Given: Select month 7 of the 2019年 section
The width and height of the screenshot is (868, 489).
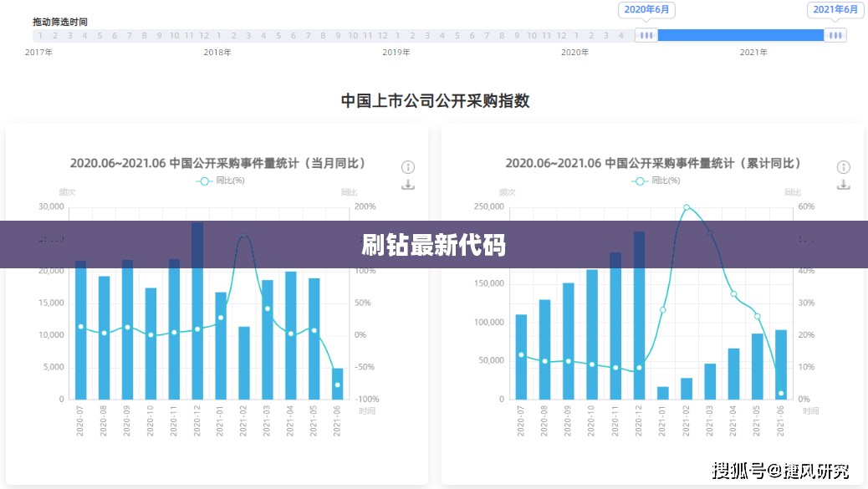Looking at the screenshot, I should pos(488,35).
